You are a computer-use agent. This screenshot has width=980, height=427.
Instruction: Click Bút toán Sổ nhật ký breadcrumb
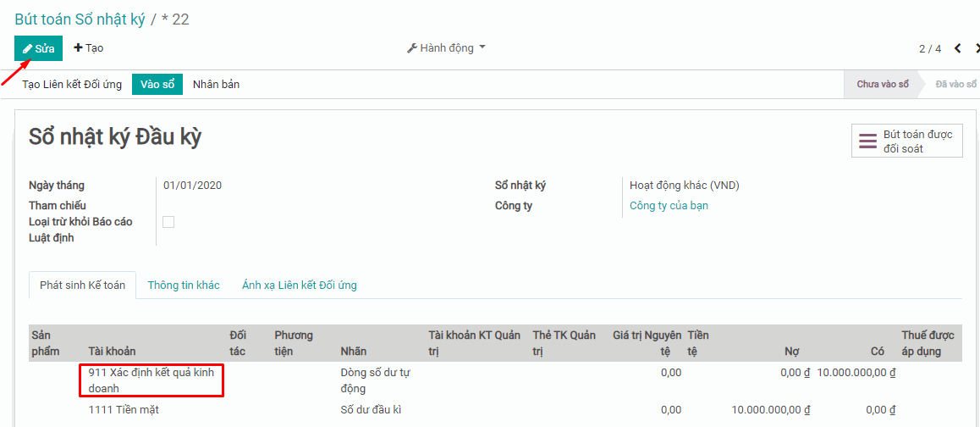coord(80,19)
